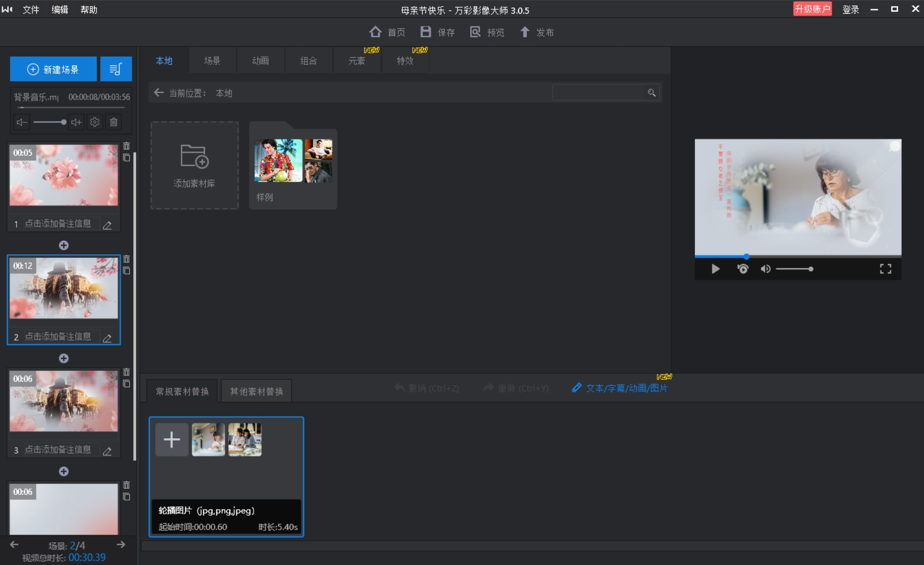Click the replay loop icon in preview
The height and width of the screenshot is (565, 924).
(743, 269)
